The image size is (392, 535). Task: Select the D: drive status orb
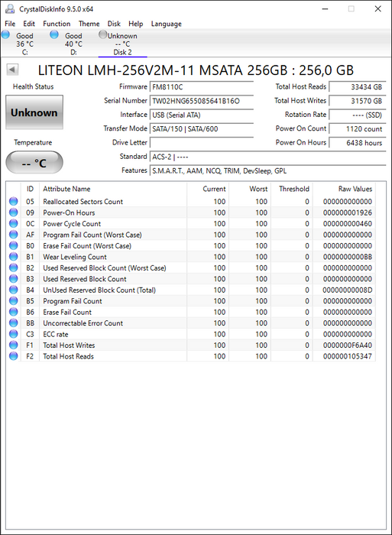54,34
